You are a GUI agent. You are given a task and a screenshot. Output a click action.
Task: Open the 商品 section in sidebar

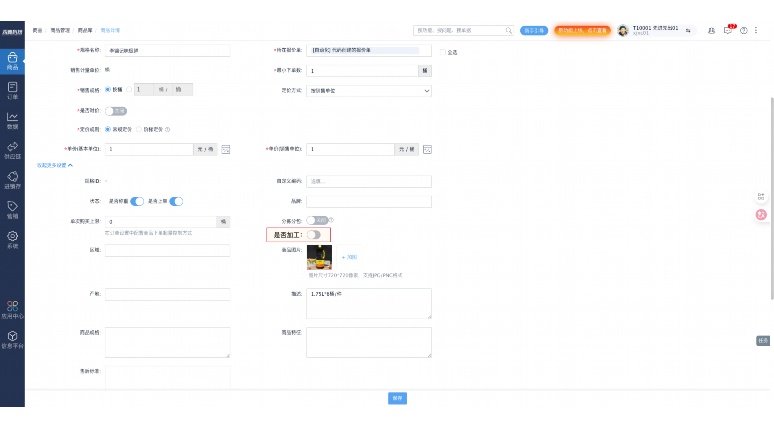tap(12, 61)
